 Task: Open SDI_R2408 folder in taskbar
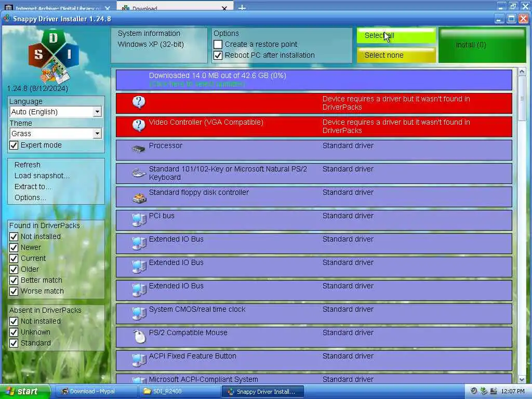click(179, 391)
